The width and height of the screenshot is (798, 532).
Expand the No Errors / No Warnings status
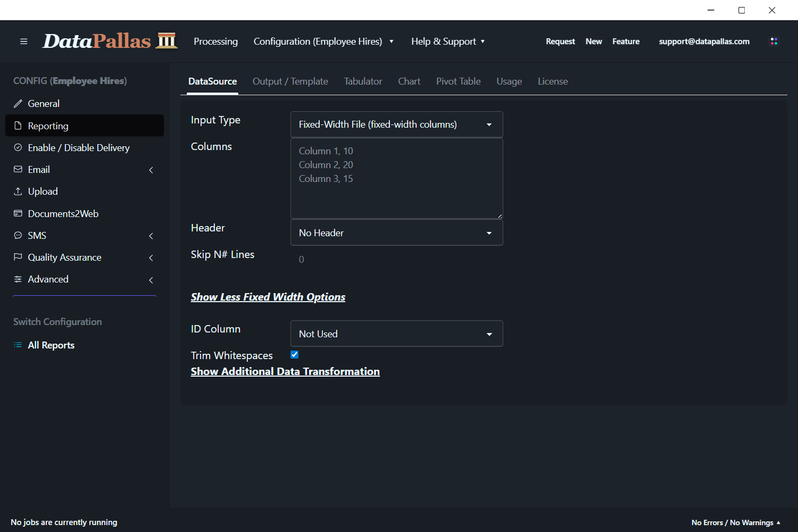point(736,522)
